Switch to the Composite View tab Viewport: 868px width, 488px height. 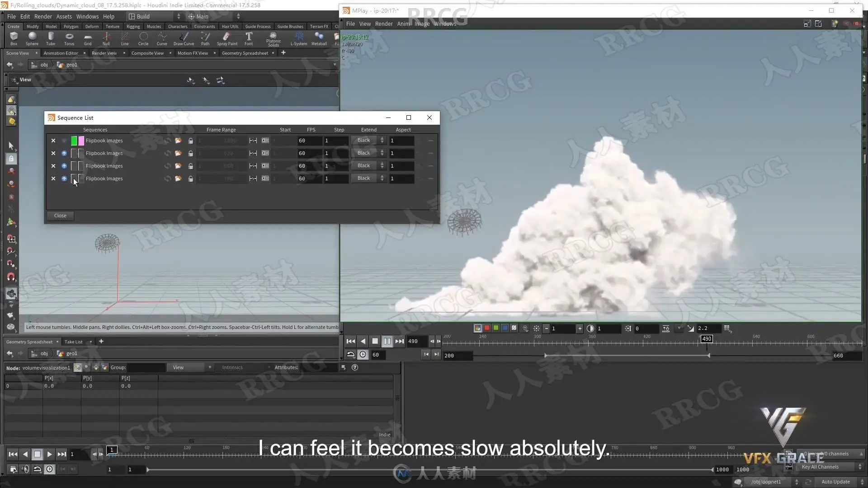(147, 53)
